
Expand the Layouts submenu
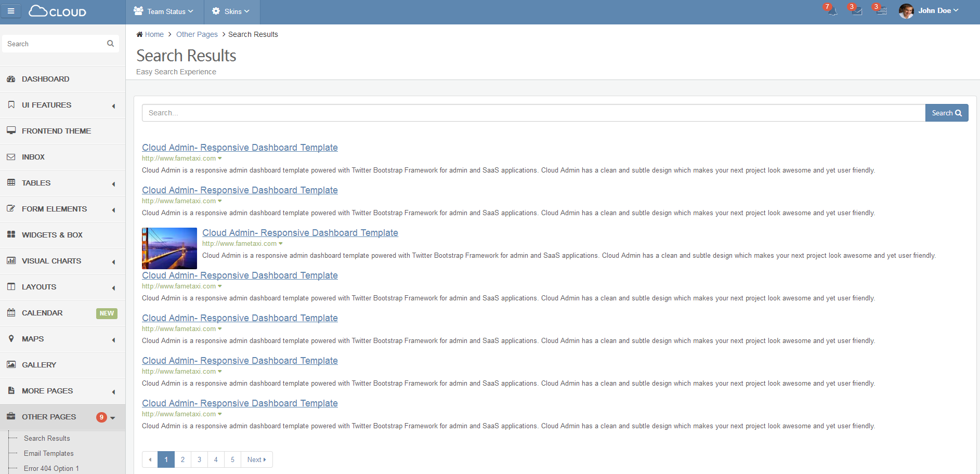[62, 287]
